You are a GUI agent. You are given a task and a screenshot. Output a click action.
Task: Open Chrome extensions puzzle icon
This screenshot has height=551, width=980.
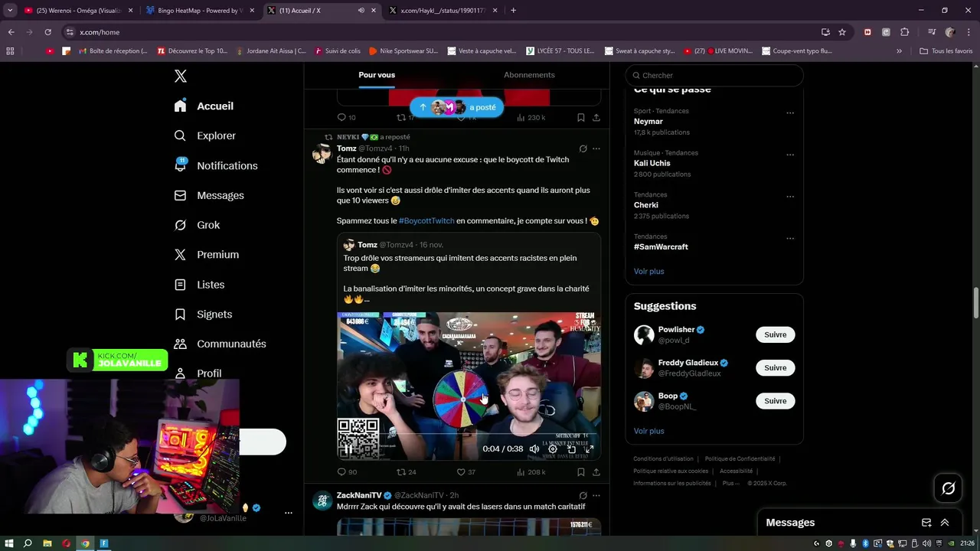tap(905, 32)
